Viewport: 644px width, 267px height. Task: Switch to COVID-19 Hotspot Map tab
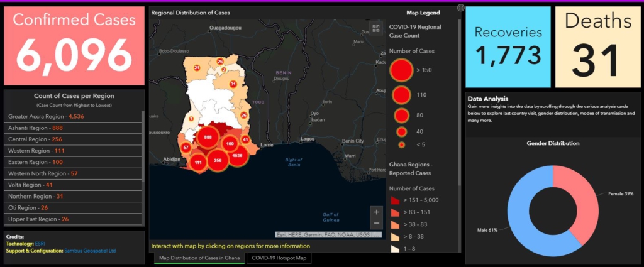(278, 258)
